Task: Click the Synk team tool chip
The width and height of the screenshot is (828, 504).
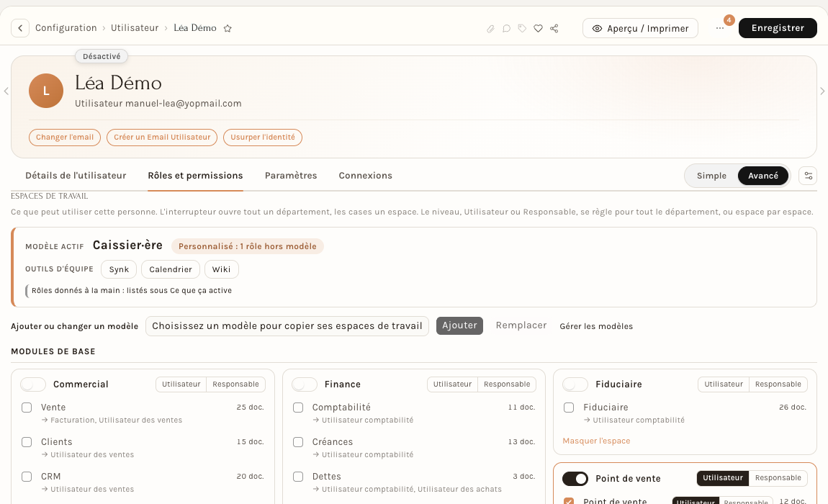Action: coord(119,269)
